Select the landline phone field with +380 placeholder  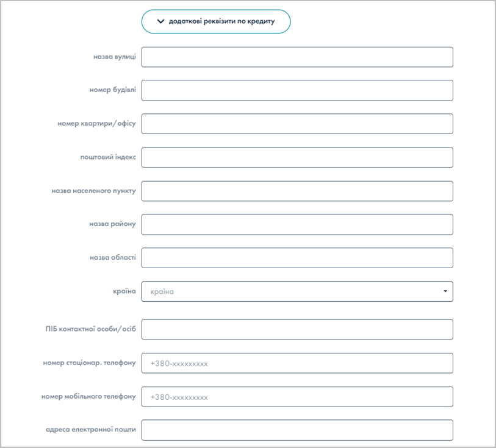[297, 363]
